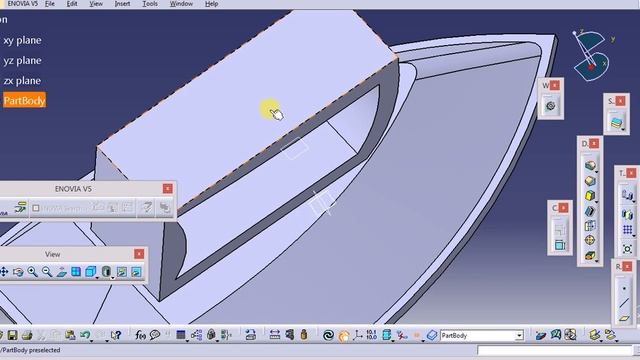Image resolution: width=640 pixels, height=360 pixels.
Task: Click the Plane icon in Reference toolbar
Action: pyautogui.click(x=624, y=318)
